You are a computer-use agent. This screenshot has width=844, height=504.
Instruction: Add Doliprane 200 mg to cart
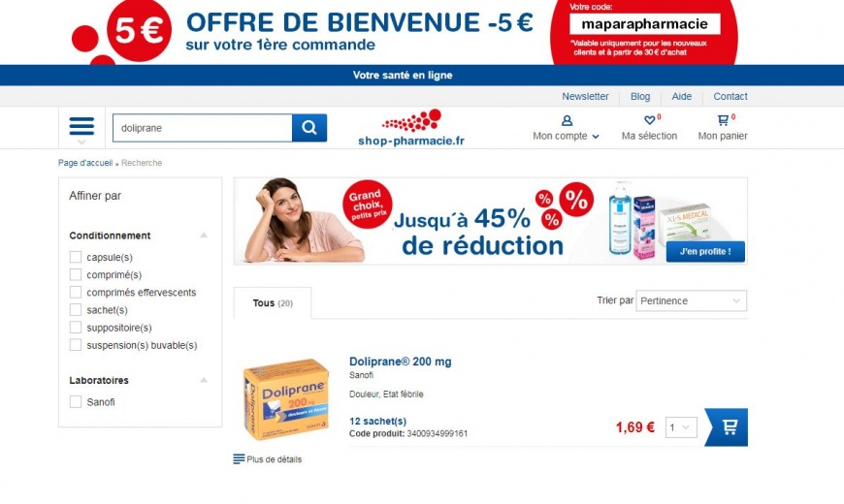pyautogui.click(x=726, y=427)
